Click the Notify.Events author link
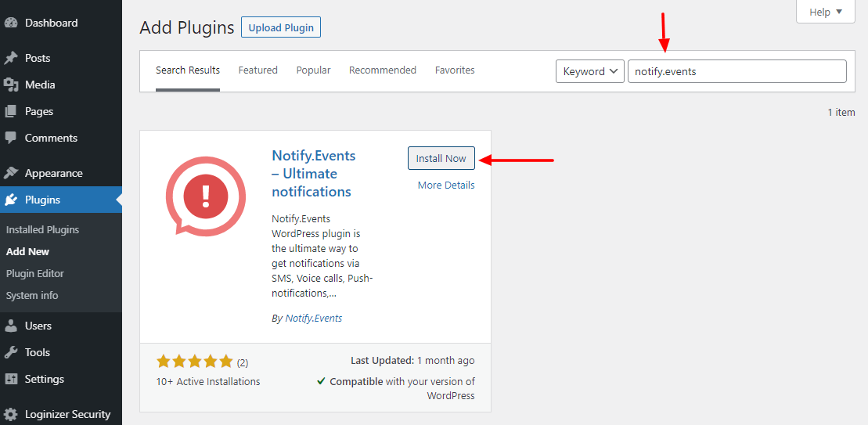Screen dimensions: 868x425 313,319
